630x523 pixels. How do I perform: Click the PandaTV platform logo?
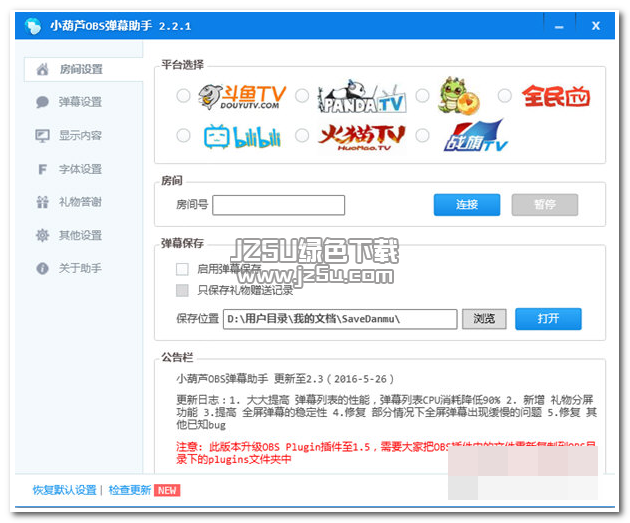pyautogui.click(x=362, y=96)
